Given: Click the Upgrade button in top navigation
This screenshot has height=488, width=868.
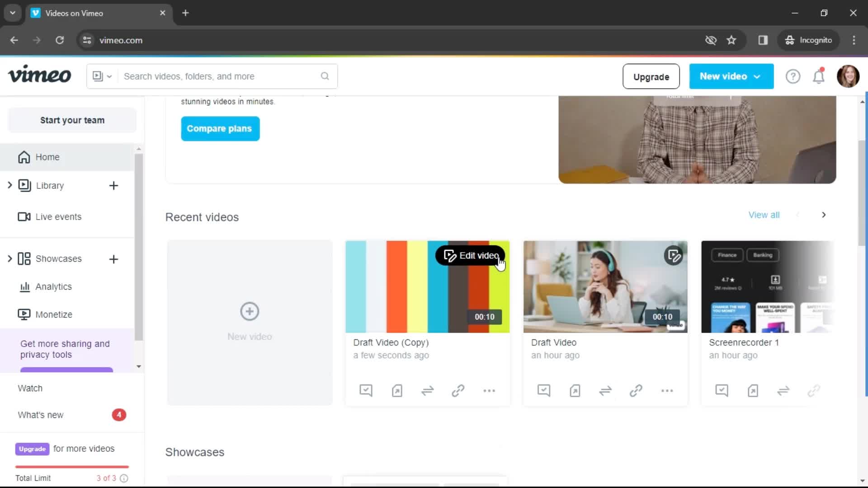Looking at the screenshot, I should pyautogui.click(x=651, y=76).
